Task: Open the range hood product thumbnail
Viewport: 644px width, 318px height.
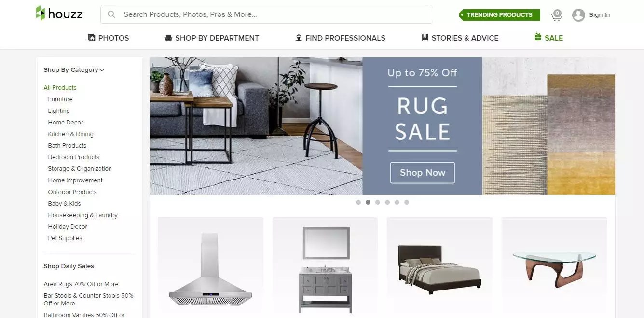Action: pos(210,266)
